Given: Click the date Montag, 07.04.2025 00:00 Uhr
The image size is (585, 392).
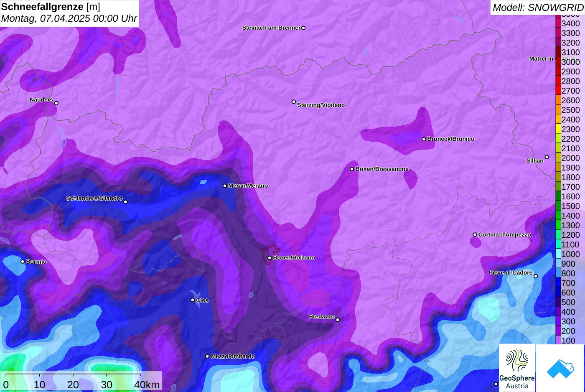Looking at the screenshot, I should pyautogui.click(x=69, y=19).
